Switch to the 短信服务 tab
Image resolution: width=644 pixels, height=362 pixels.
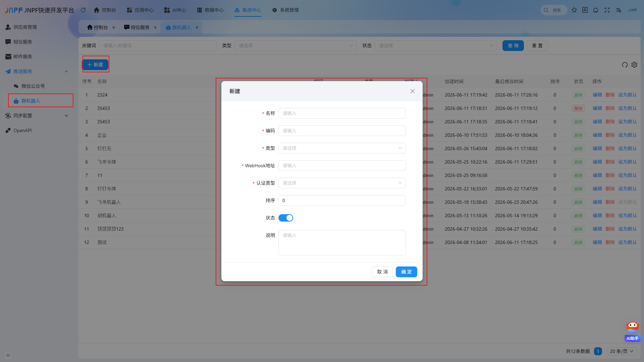140,27
